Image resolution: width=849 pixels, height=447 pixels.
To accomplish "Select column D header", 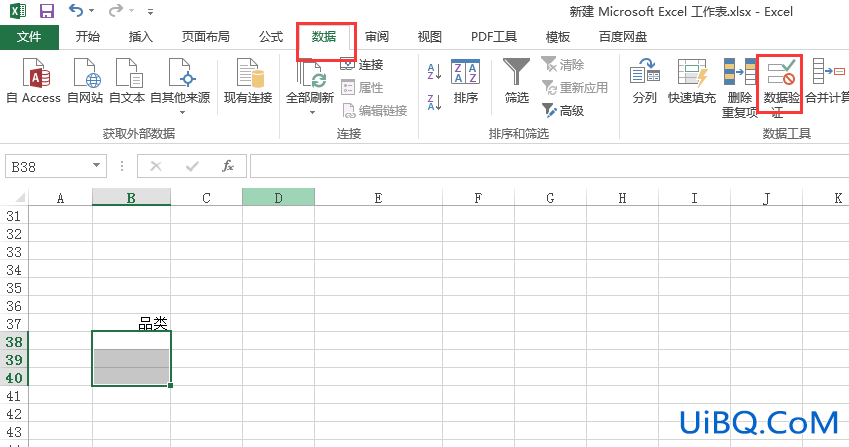I will pyautogui.click(x=278, y=198).
